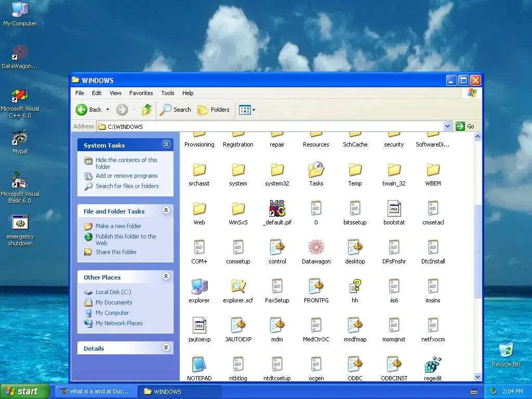Select the hh help application icon
This screenshot has width=532, height=399.
pyautogui.click(x=355, y=286)
